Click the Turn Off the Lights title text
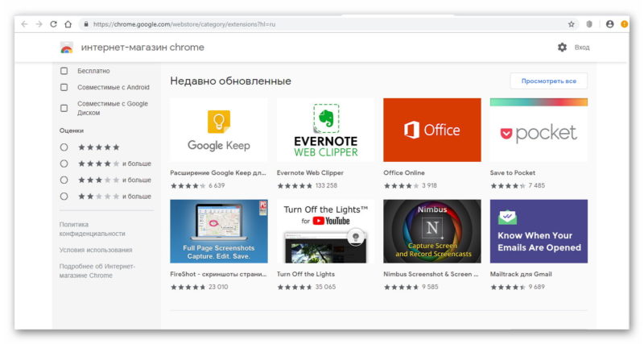The height and width of the screenshot is (344, 644). tap(306, 274)
